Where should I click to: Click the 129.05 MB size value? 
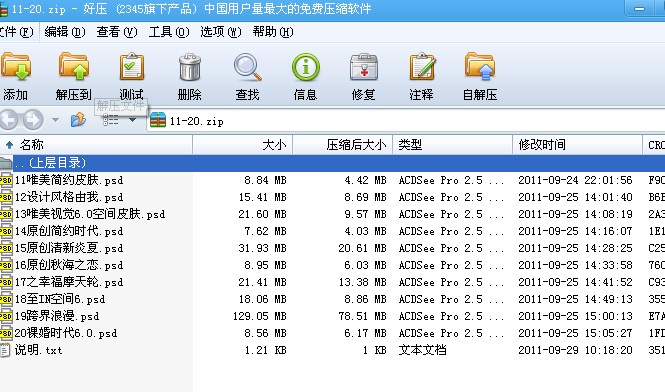pos(260,316)
